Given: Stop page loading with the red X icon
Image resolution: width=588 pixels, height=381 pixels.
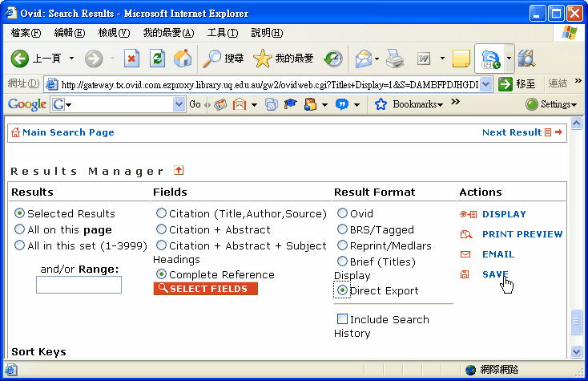Looking at the screenshot, I should [131, 59].
